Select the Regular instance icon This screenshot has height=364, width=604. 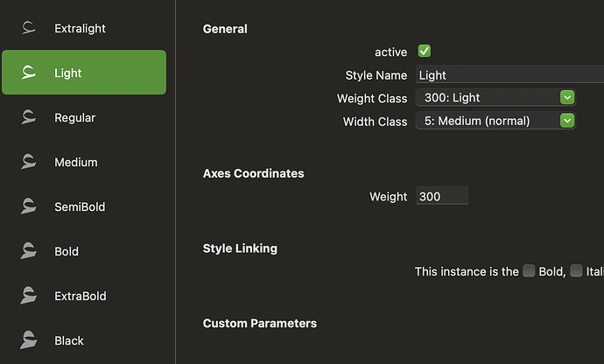(x=29, y=117)
